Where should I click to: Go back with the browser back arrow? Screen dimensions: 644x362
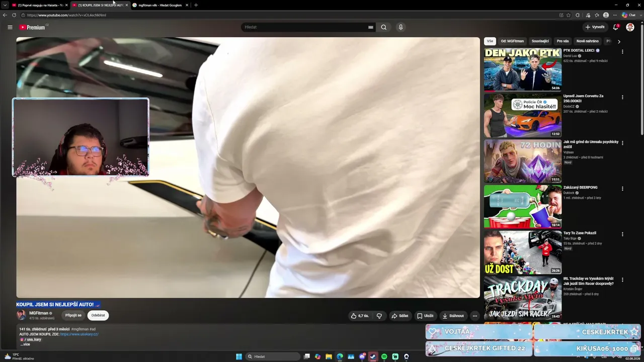tap(5, 15)
